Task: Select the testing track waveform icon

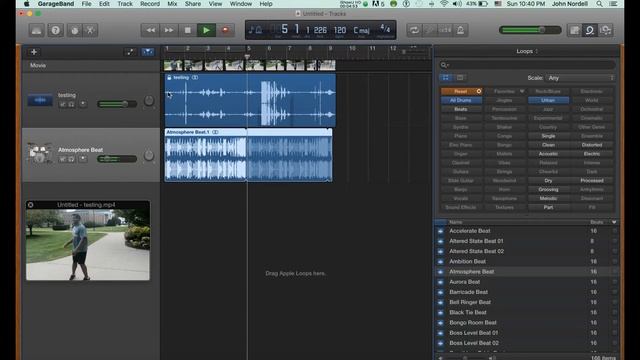Action: point(40,100)
